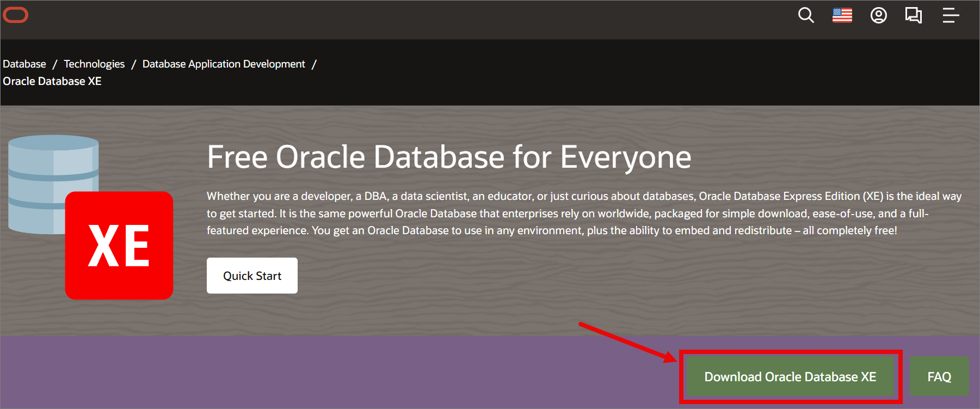This screenshot has height=409, width=980.
Task: Open Database Application Development breadcrumb
Action: [224, 64]
